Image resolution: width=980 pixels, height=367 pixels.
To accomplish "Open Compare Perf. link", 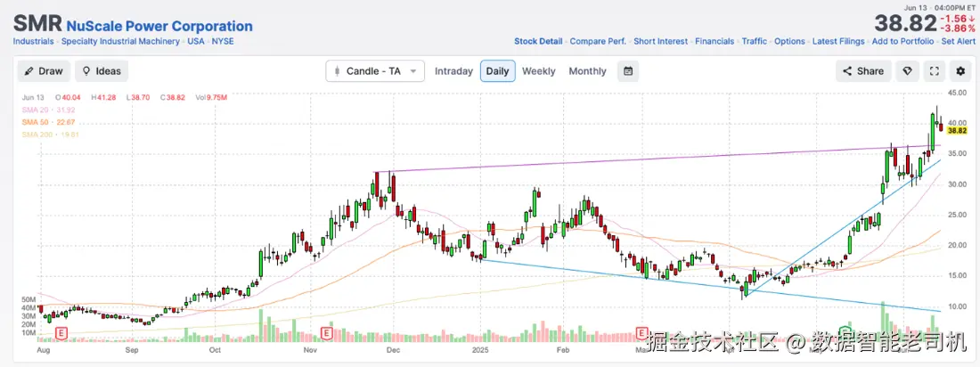I will tap(598, 41).
